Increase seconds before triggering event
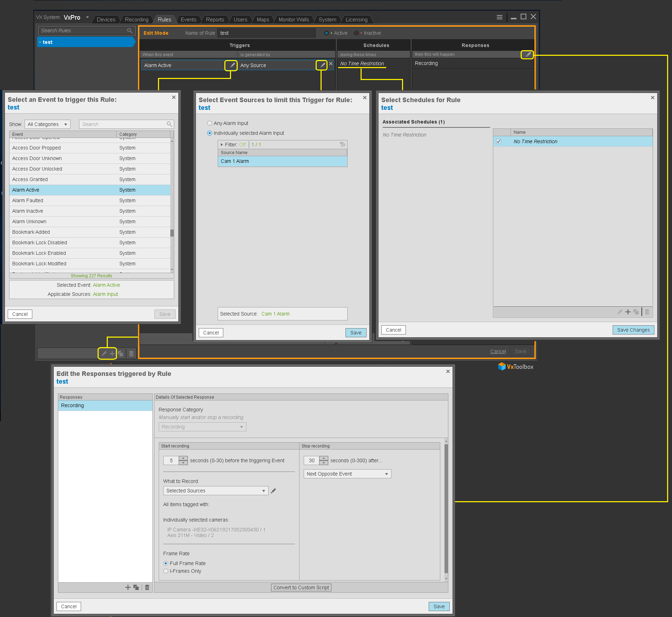The width and height of the screenshot is (672, 617). pyautogui.click(x=183, y=458)
